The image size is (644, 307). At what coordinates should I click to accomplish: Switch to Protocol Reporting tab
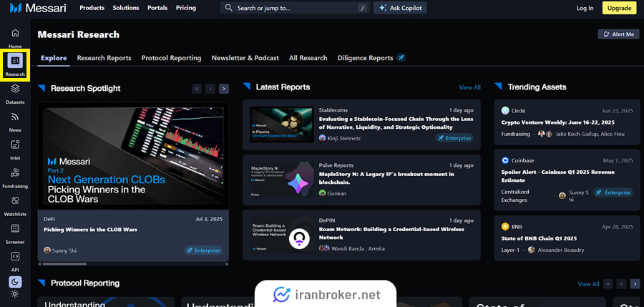pyautogui.click(x=171, y=58)
